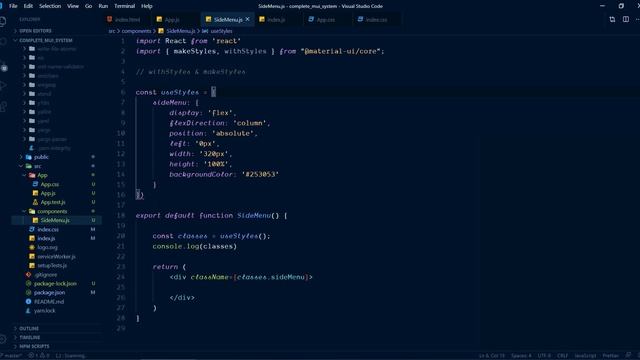This screenshot has width=640, height=360.
Task: Click the master git branch status item
Action: coord(12,356)
